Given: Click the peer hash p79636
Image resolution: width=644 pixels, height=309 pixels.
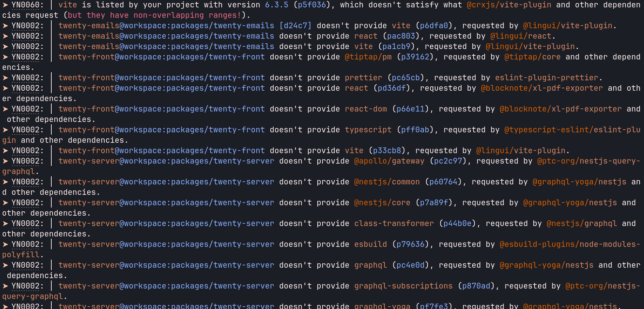Looking at the screenshot, I should (411, 245).
